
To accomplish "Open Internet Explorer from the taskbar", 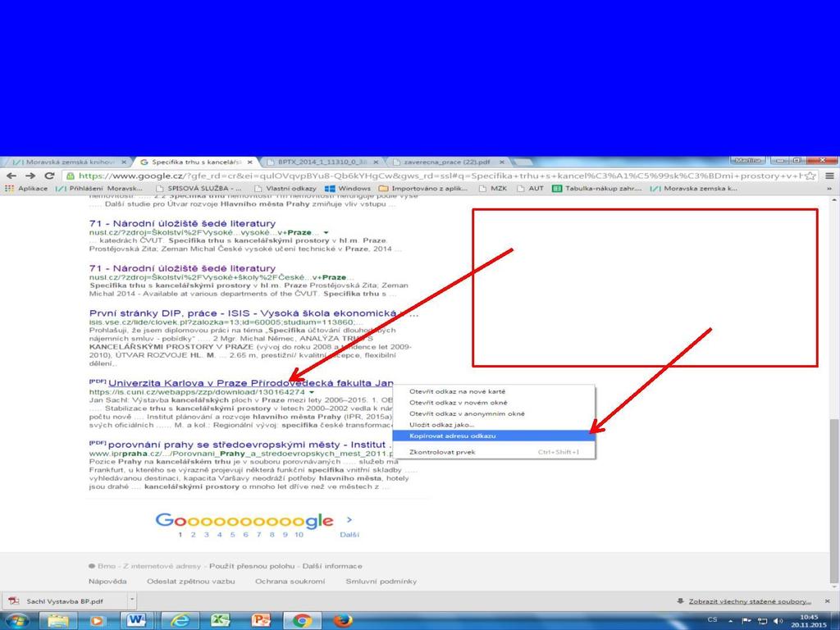I will tap(180, 620).
